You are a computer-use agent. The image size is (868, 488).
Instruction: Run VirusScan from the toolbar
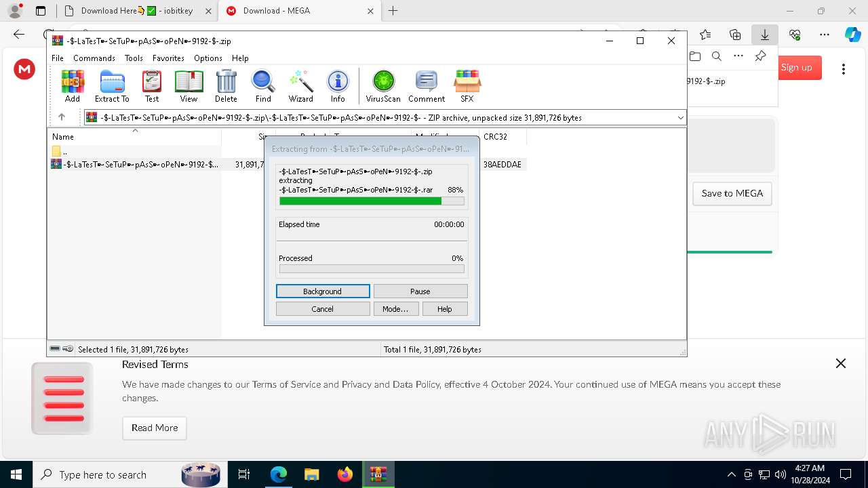pos(383,86)
